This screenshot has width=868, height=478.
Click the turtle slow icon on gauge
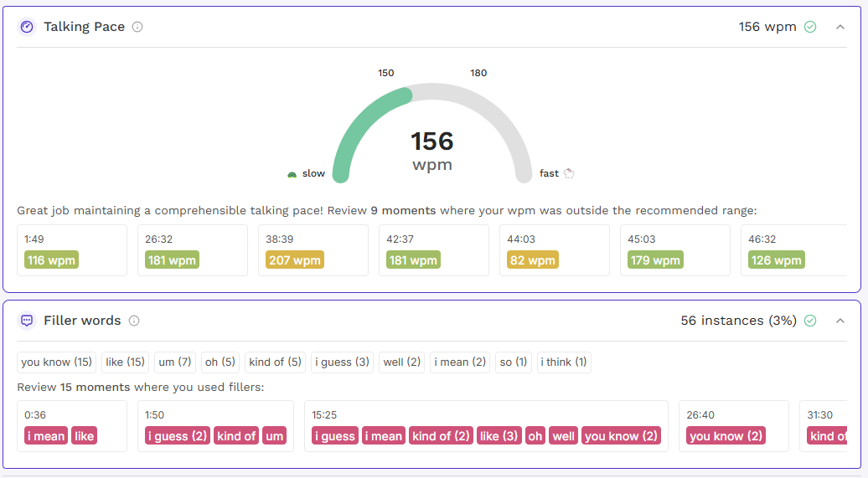pyautogui.click(x=292, y=174)
